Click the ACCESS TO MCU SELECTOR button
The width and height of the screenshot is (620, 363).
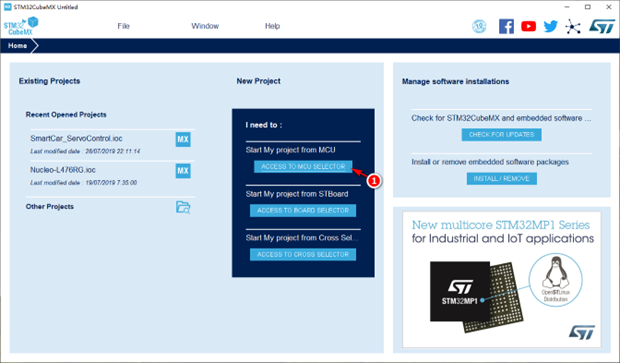[x=303, y=166]
